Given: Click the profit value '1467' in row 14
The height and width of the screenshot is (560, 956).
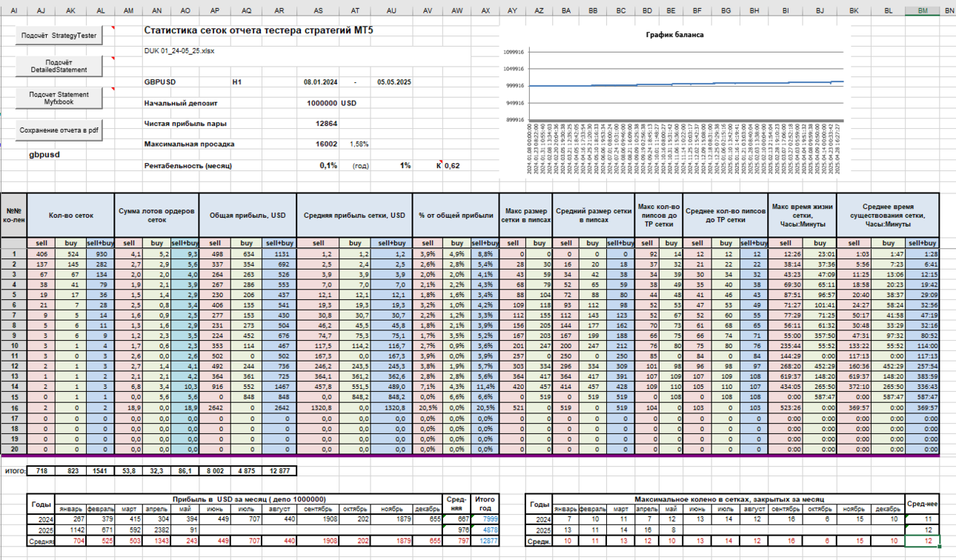Looking at the screenshot, I should 280,386.
